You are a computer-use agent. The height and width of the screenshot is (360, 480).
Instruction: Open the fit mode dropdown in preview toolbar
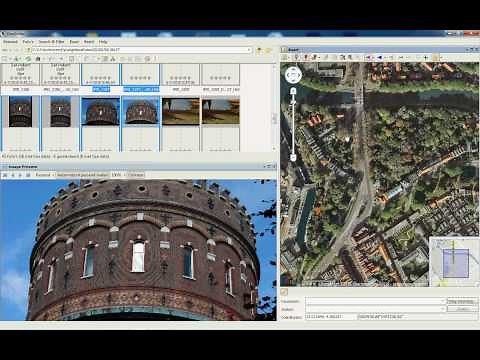click(44, 175)
